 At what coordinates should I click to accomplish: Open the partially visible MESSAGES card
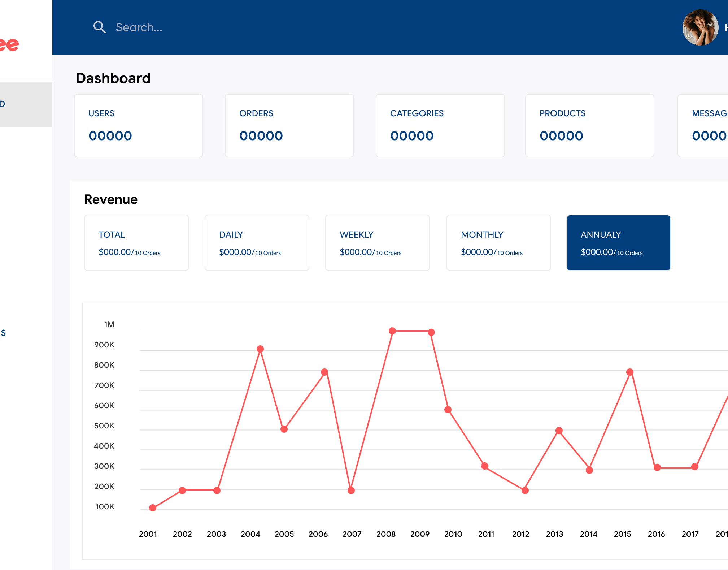(x=704, y=126)
